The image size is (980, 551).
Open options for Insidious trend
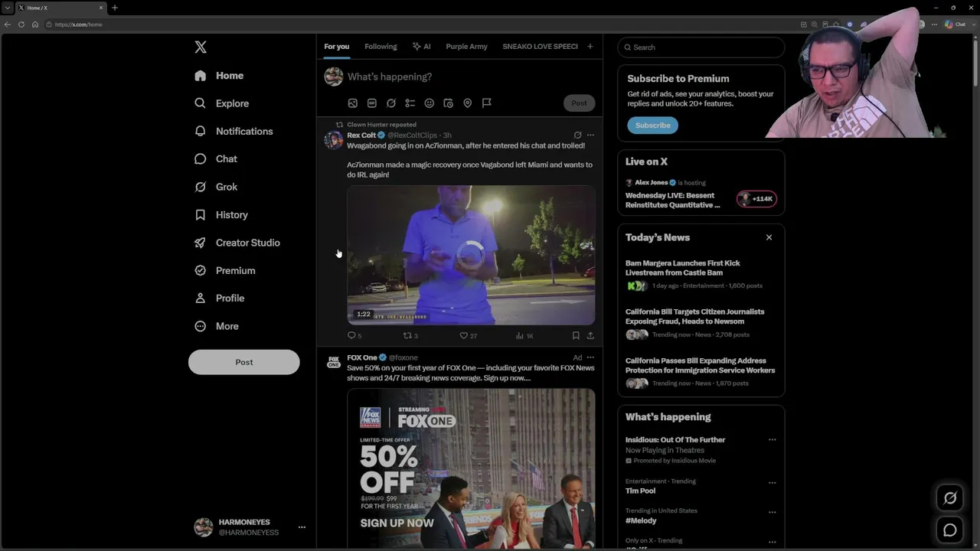pyautogui.click(x=772, y=440)
